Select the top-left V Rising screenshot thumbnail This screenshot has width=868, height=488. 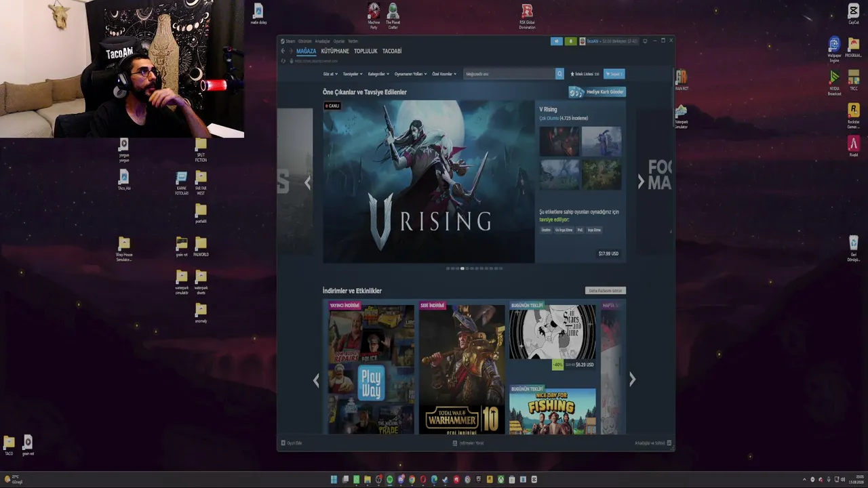[x=559, y=142]
